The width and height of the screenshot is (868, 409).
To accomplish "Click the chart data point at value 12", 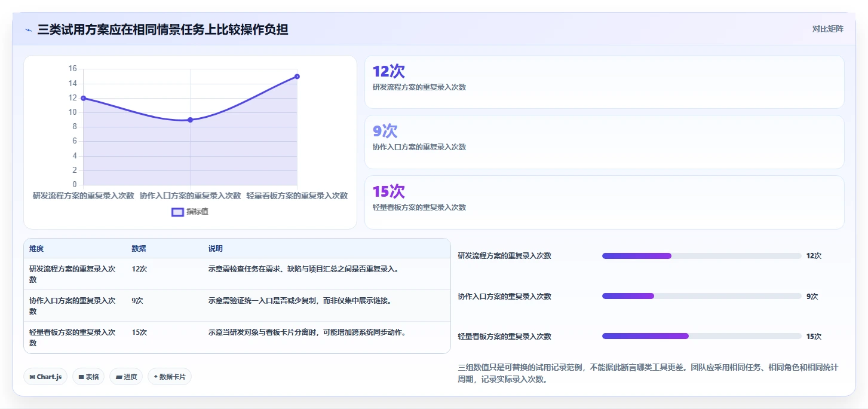I will click(84, 98).
